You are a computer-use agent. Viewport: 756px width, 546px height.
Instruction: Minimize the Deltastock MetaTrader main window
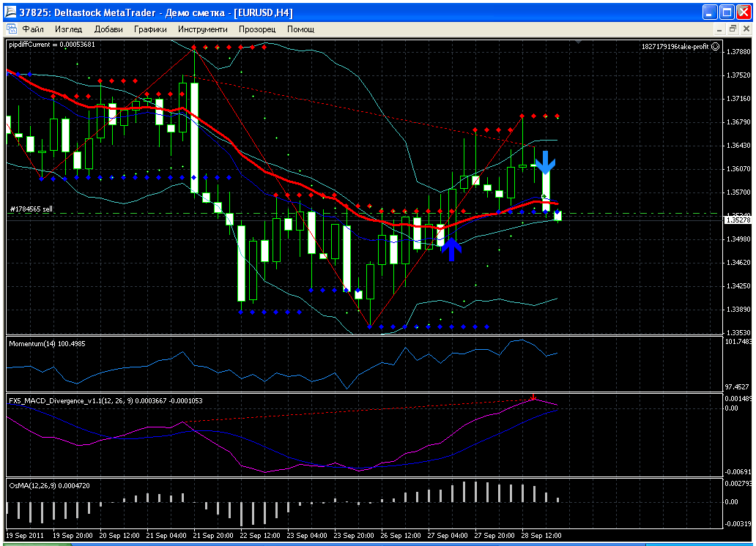point(710,12)
